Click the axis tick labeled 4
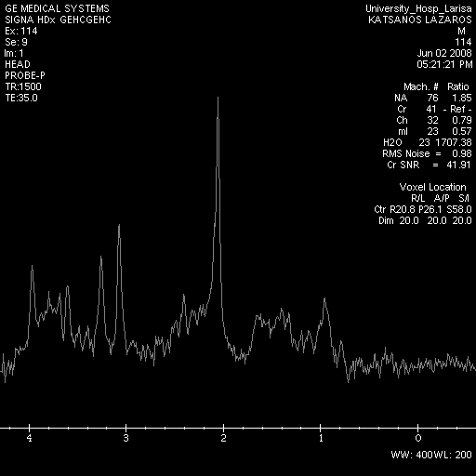 tap(30, 438)
